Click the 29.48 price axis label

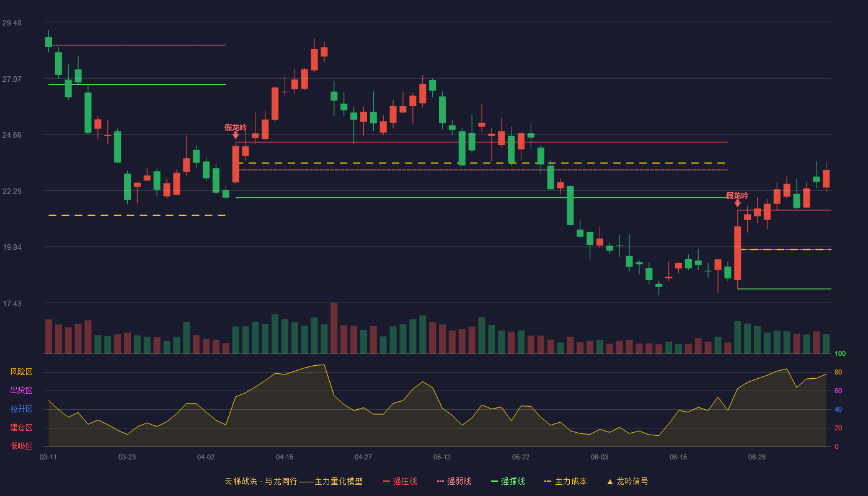tap(12, 23)
